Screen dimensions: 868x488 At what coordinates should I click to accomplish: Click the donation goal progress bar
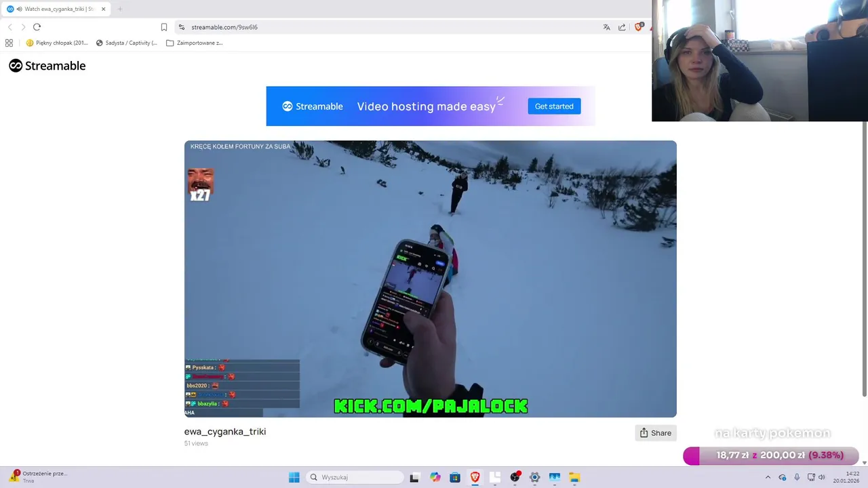[x=771, y=455]
